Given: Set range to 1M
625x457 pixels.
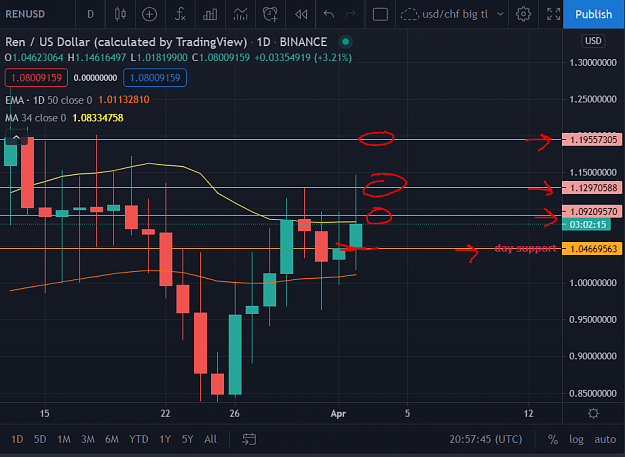Looking at the screenshot, I should pos(64,439).
